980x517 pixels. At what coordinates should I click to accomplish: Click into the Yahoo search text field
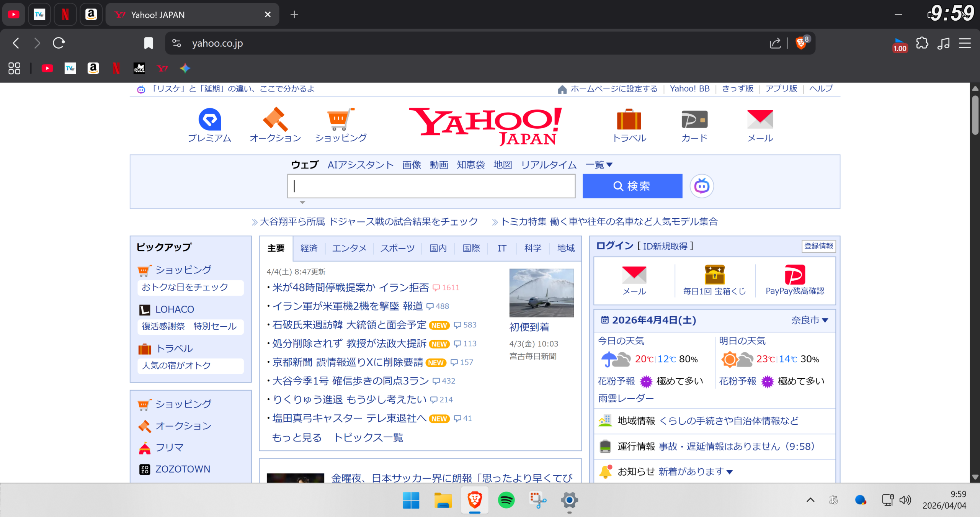point(431,186)
